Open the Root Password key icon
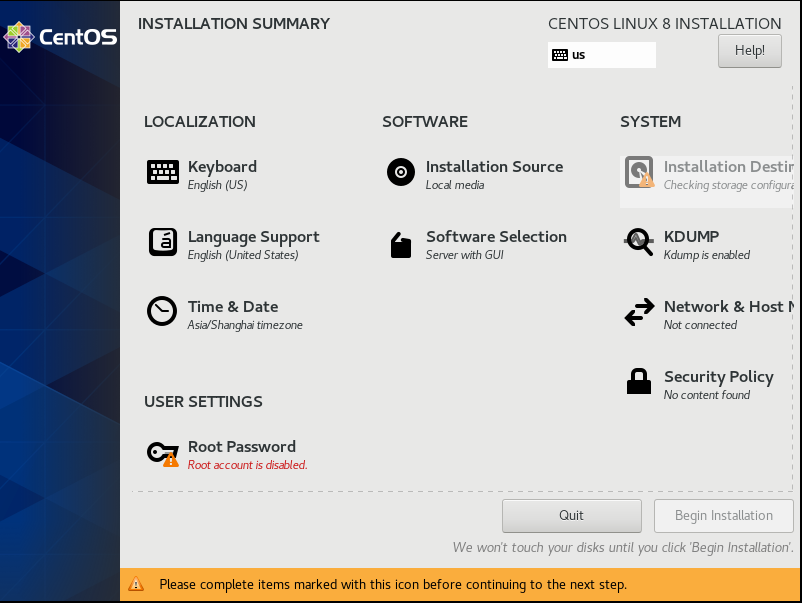This screenshot has width=802, height=603. tap(163, 454)
